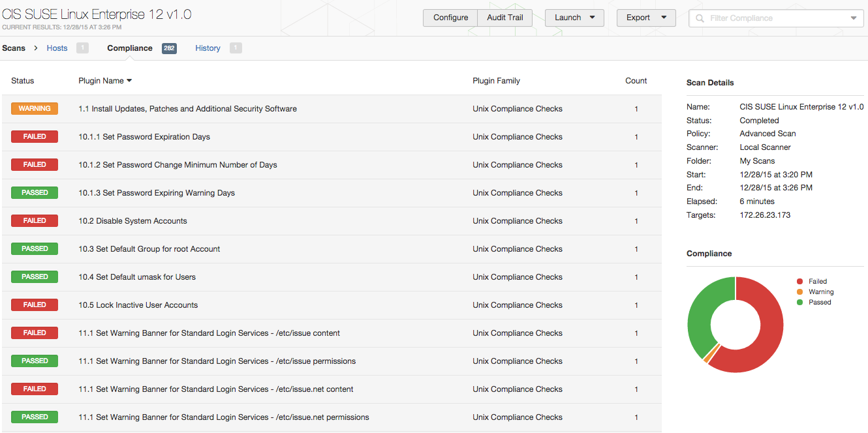Image resolution: width=868 pixels, height=433 pixels.
Task: Open 10.1.1 Set Password Expiration Days
Action: click(x=332, y=137)
